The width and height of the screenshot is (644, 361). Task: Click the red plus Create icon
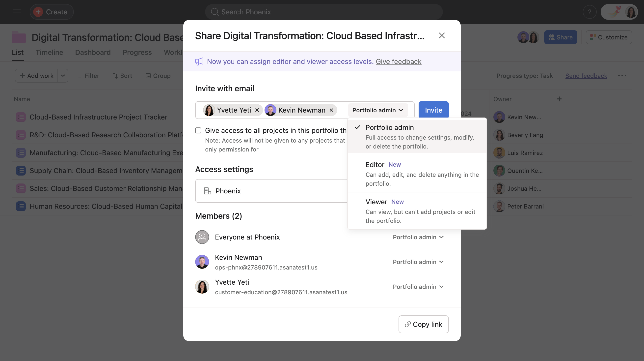38,12
